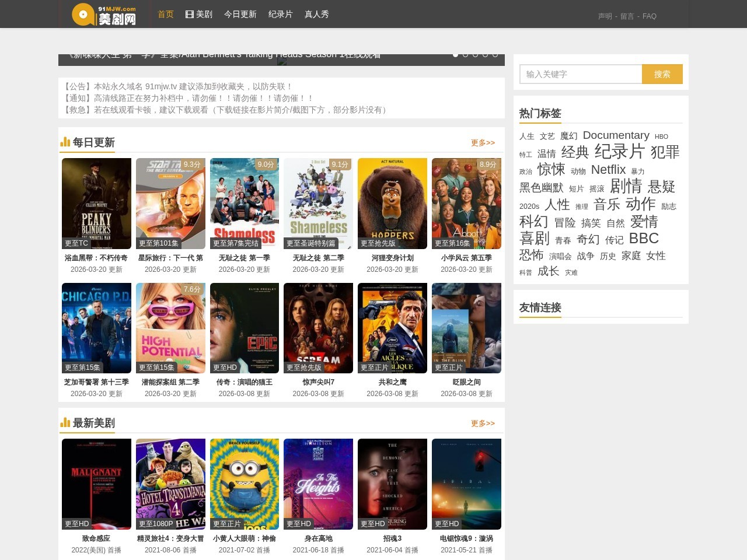
Task: Open the 纪录片 navigation item
Action: click(280, 14)
